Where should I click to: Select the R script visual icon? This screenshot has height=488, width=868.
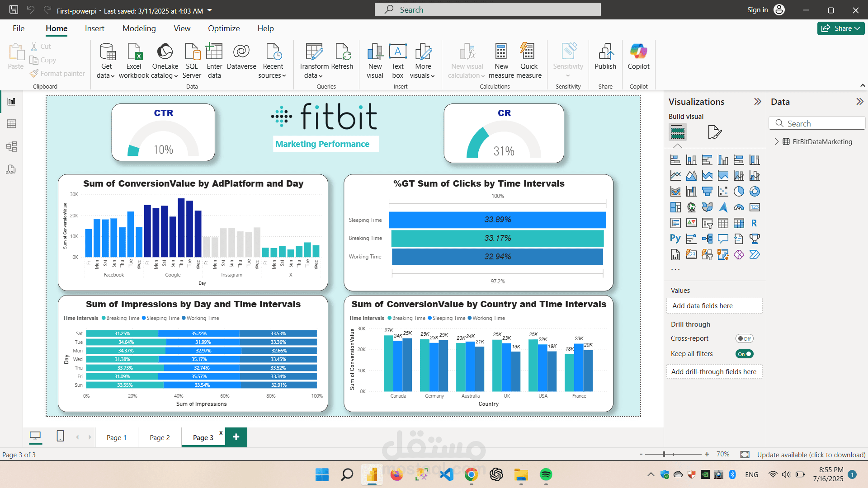coord(755,223)
